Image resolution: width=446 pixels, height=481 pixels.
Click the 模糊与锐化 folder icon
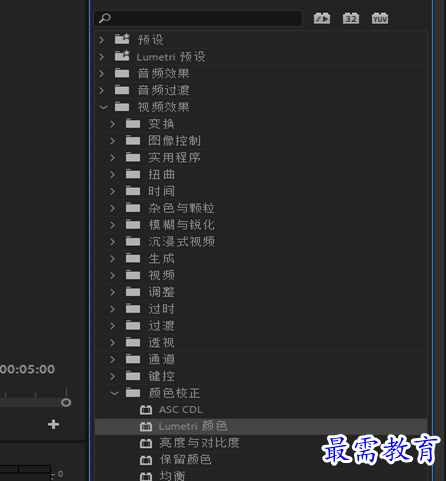[133, 224]
